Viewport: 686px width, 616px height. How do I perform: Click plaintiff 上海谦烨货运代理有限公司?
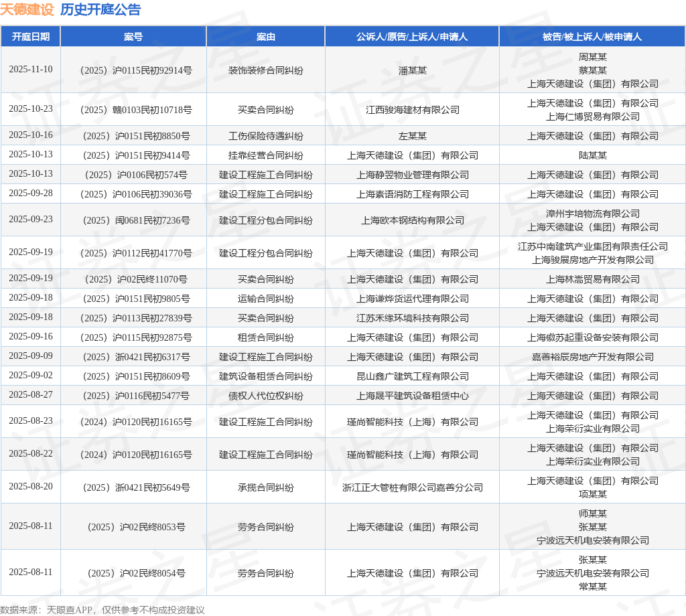pos(412,299)
